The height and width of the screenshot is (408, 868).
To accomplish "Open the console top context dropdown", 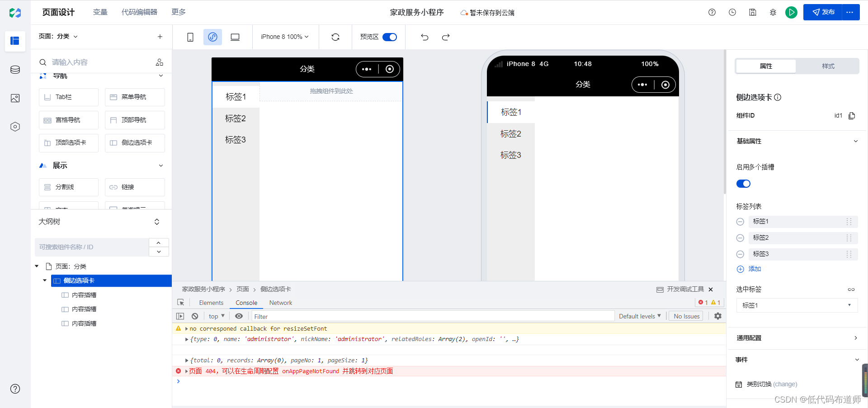I will [217, 316].
